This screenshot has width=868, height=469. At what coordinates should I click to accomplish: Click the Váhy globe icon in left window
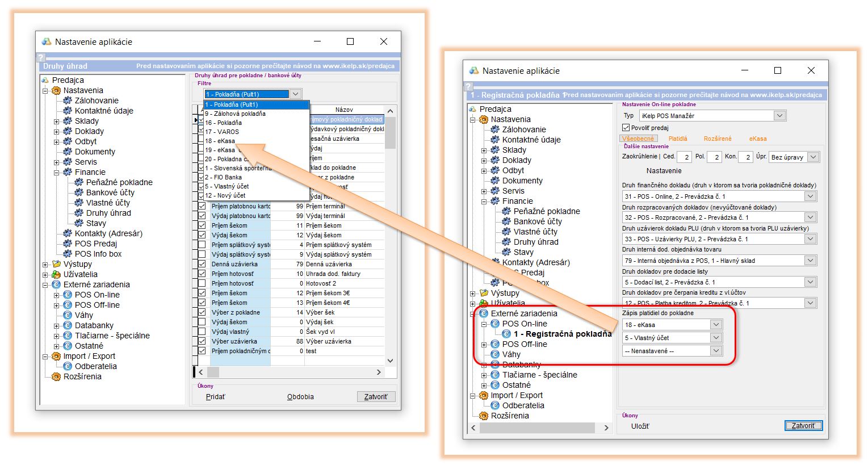coord(68,315)
